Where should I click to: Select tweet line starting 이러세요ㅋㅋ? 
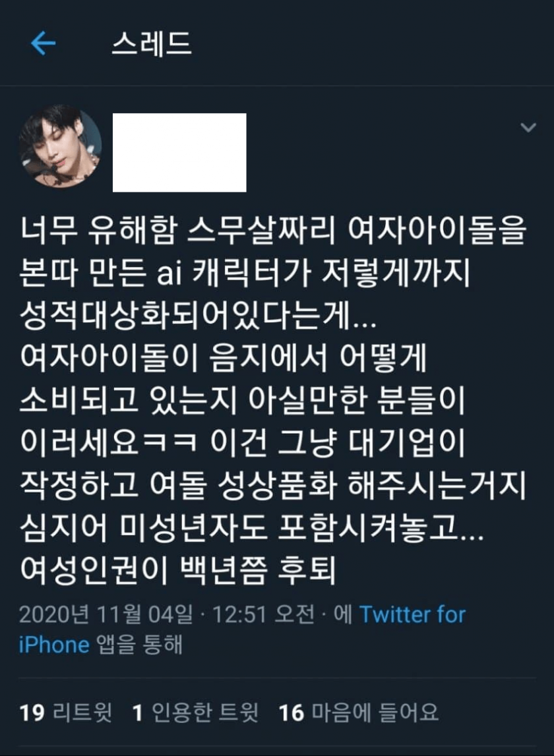point(242,442)
